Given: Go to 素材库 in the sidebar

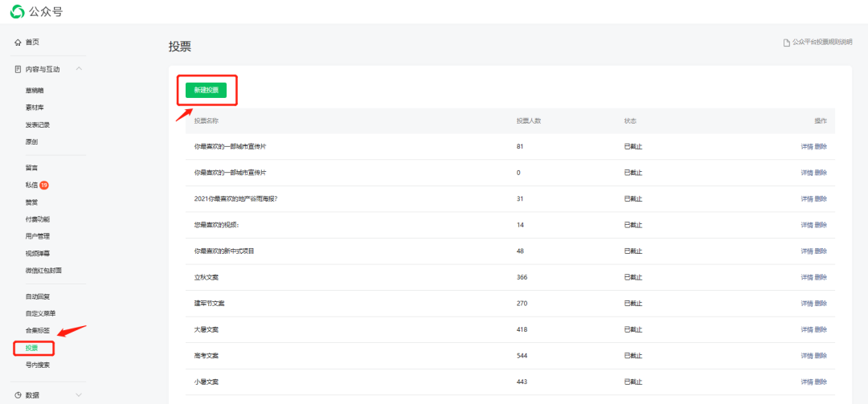Looking at the screenshot, I should [35, 108].
